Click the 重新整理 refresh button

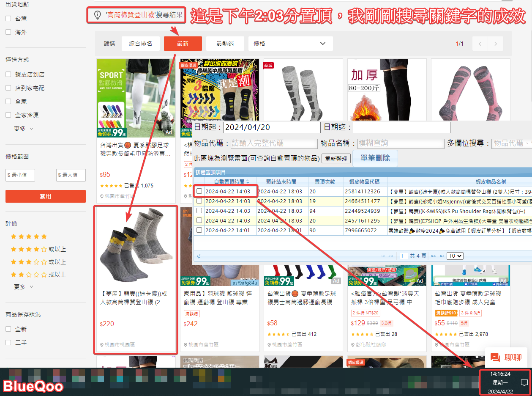(336, 159)
